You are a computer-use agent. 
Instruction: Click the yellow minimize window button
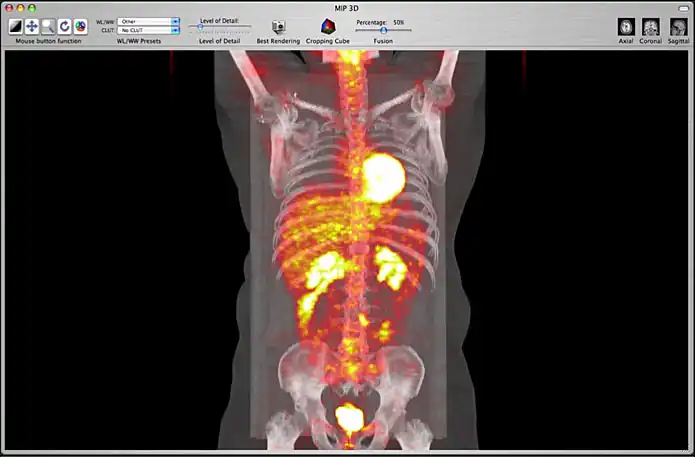[20, 7]
